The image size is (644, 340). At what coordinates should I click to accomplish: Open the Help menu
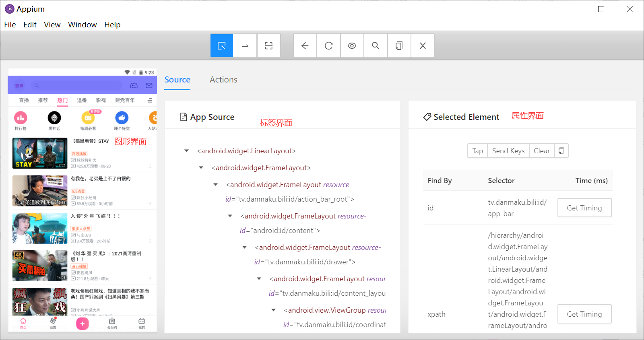(x=112, y=25)
